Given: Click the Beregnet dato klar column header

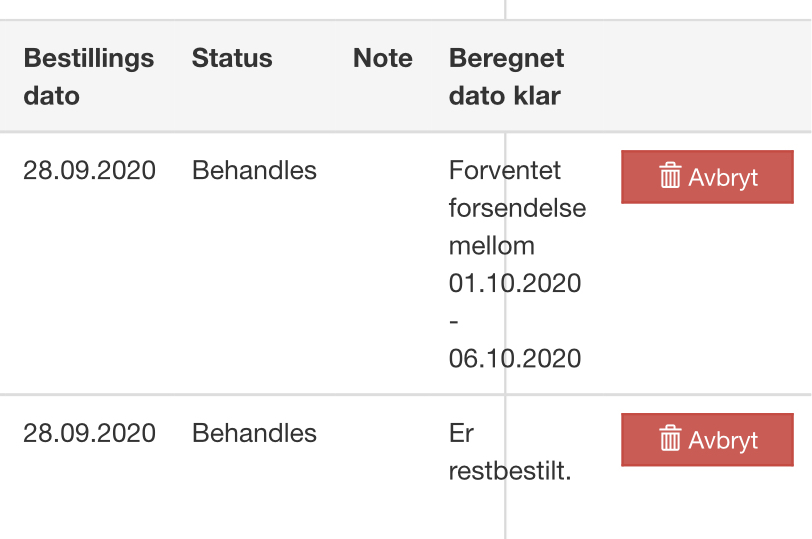Looking at the screenshot, I should 506,77.
